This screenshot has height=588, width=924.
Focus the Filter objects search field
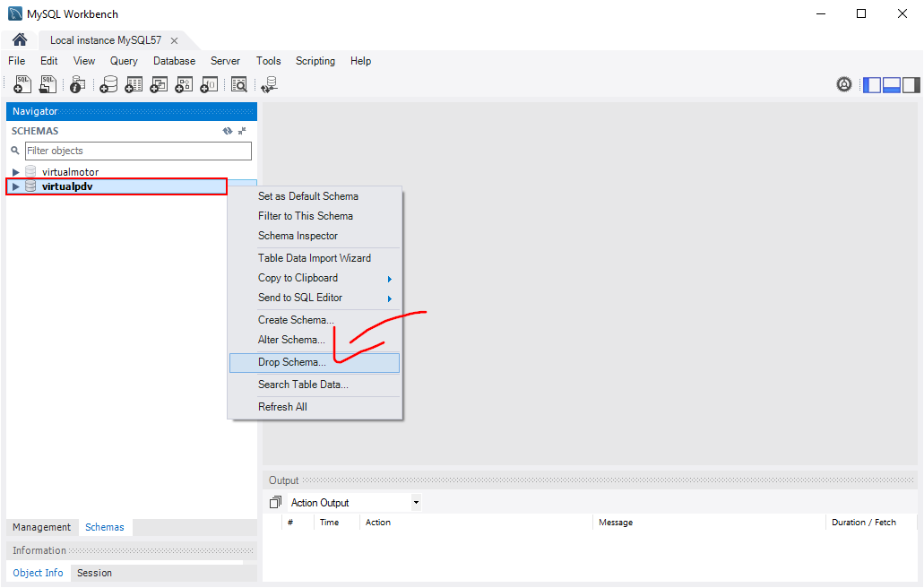tap(139, 151)
